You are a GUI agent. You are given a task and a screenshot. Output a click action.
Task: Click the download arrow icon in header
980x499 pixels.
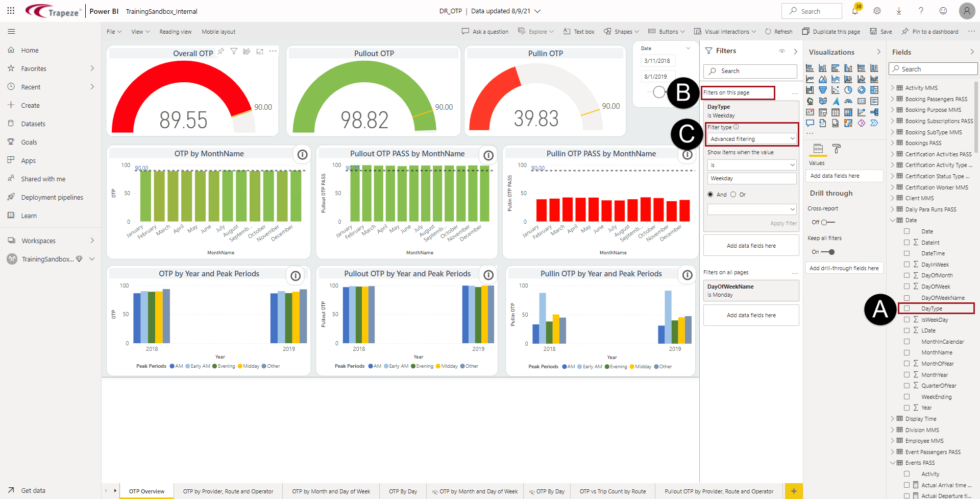899,11
